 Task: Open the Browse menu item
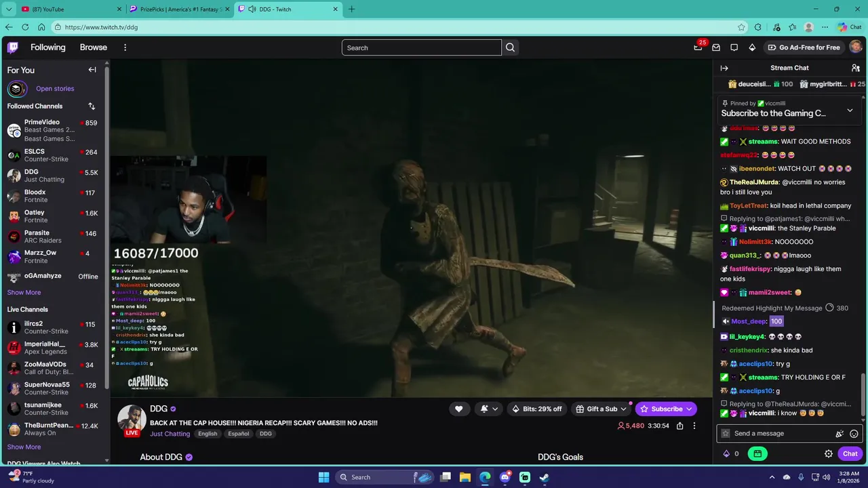pos(94,47)
